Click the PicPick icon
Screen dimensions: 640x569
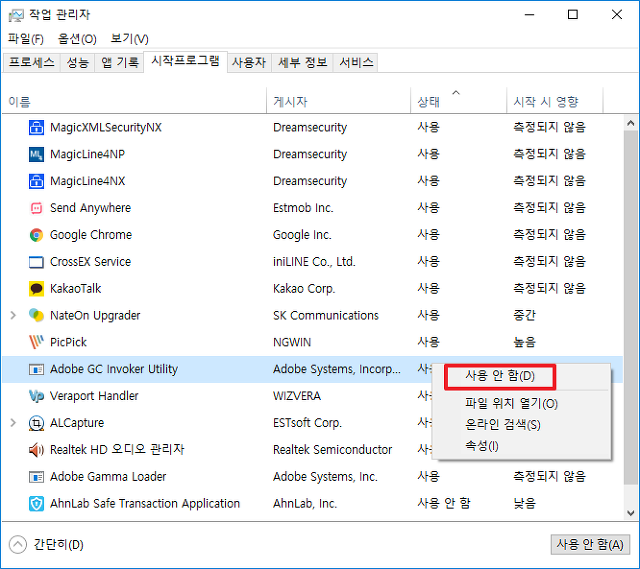36,342
